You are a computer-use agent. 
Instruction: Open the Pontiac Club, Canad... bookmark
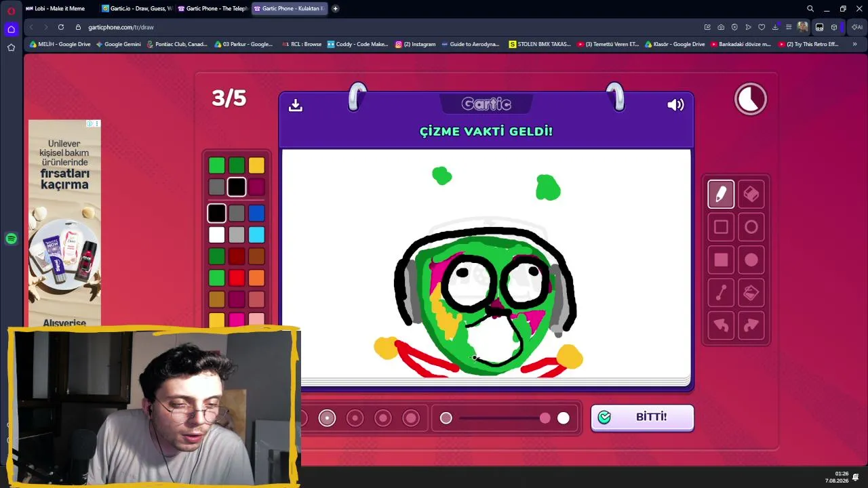(x=177, y=44)
